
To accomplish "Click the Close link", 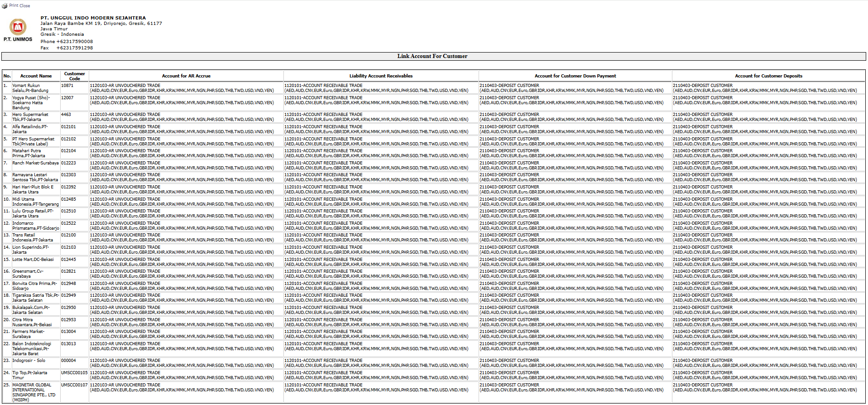I will 25,6.
